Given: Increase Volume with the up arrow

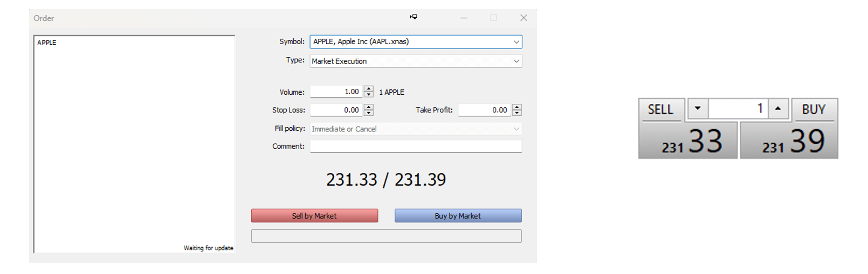Looking at the screenshot, I should coord(369,89).
